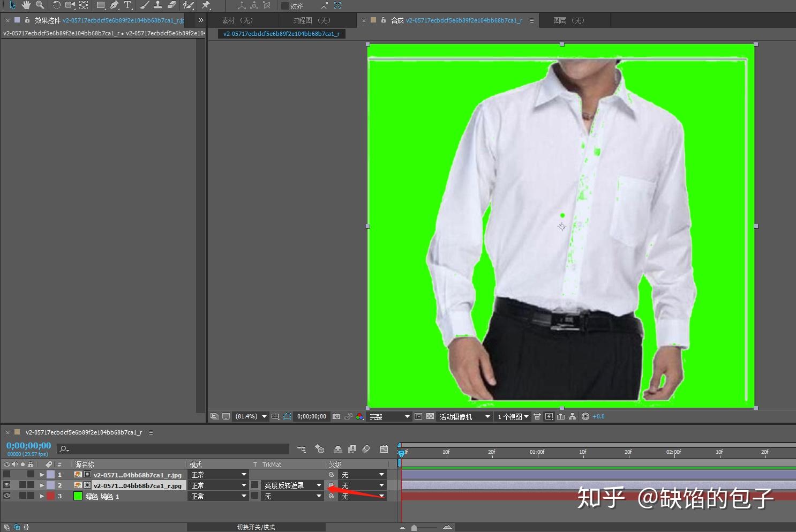
Task: Open the channel display RGB icon
Action: click(x=359, y=416)
